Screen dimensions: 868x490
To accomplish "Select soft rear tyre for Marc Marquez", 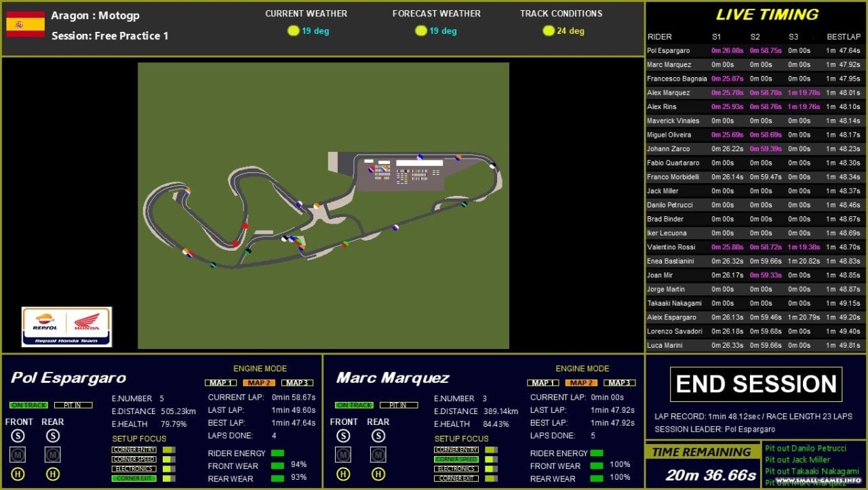I will coord(378,436).
